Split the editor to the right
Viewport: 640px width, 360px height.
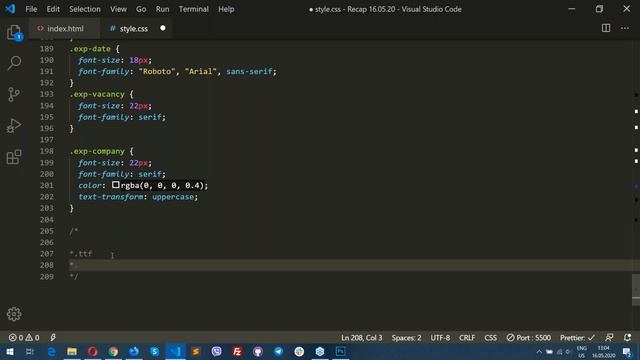tap(606, 28)
